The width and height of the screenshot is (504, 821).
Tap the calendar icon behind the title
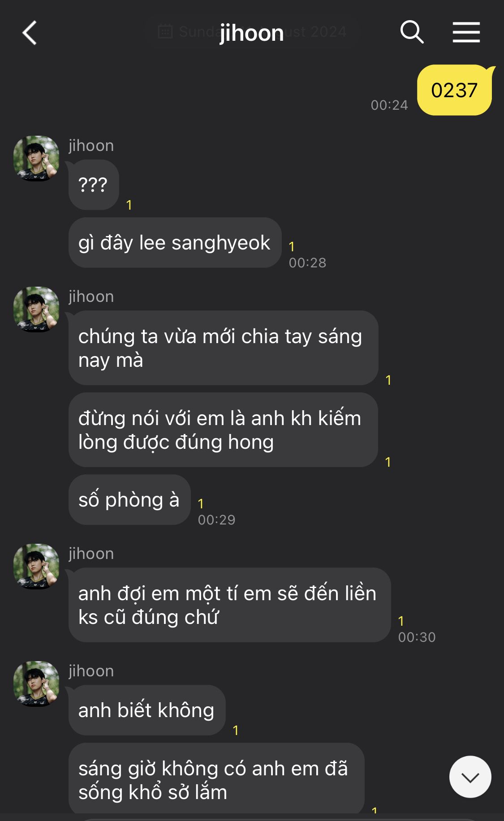pyautogui.click(x=165, y=31)
